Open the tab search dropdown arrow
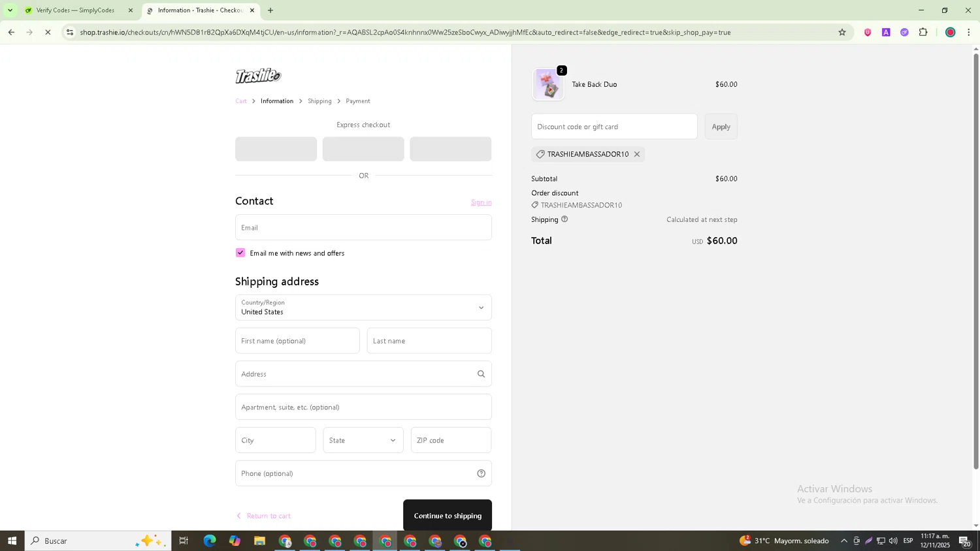Screen dimensions: 980x551 [10, 10]
